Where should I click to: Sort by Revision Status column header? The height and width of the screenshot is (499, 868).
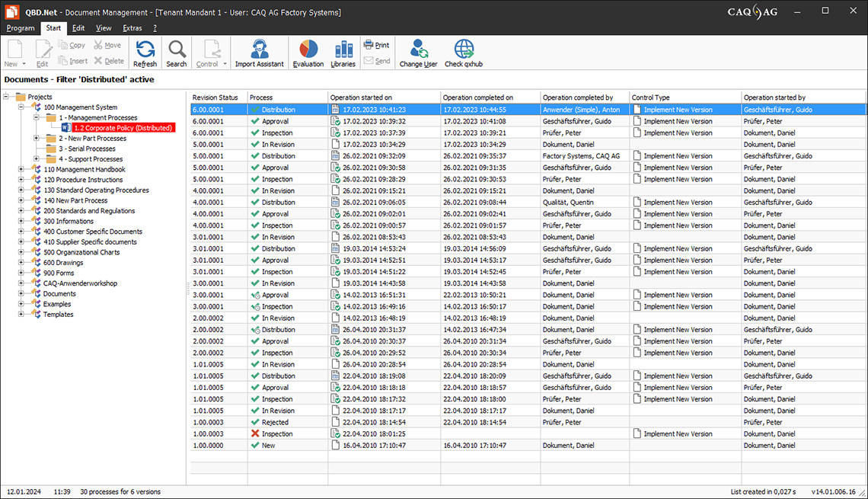point(219,98)
